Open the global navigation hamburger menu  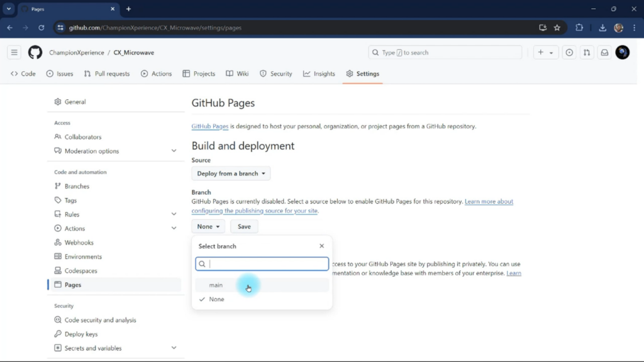(x=14, y=53)
